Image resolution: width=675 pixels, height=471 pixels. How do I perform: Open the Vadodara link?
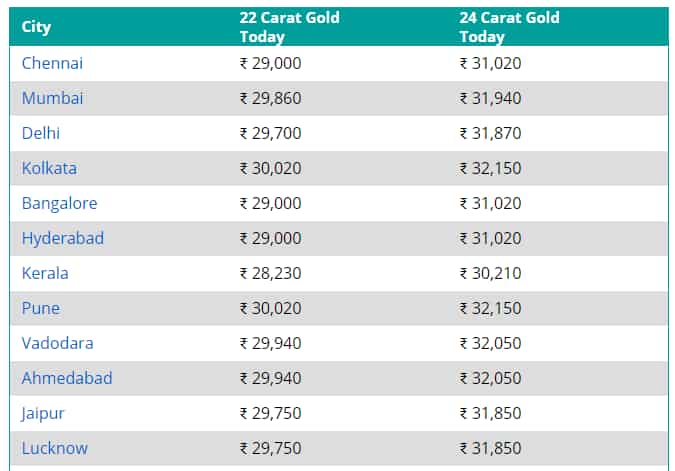point(58,343)
